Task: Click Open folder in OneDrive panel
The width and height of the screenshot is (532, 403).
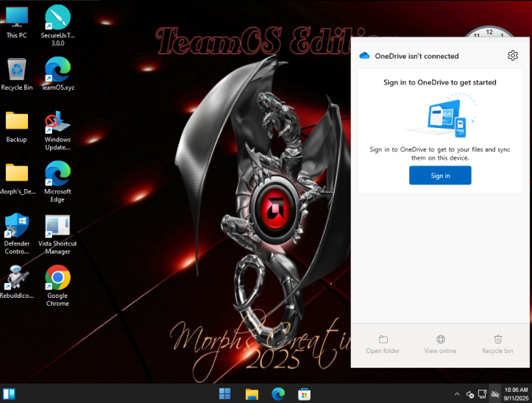Action: click(x=383, y=344)
